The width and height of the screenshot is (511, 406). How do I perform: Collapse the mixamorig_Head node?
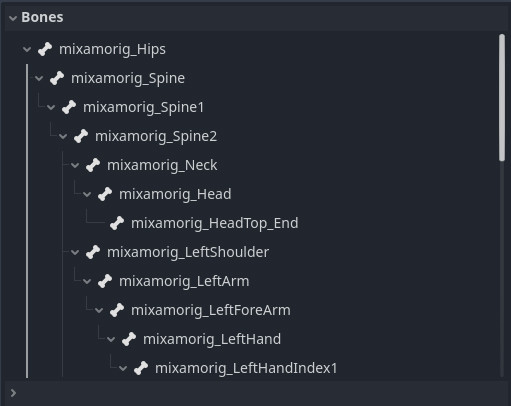tap(87, 194)
